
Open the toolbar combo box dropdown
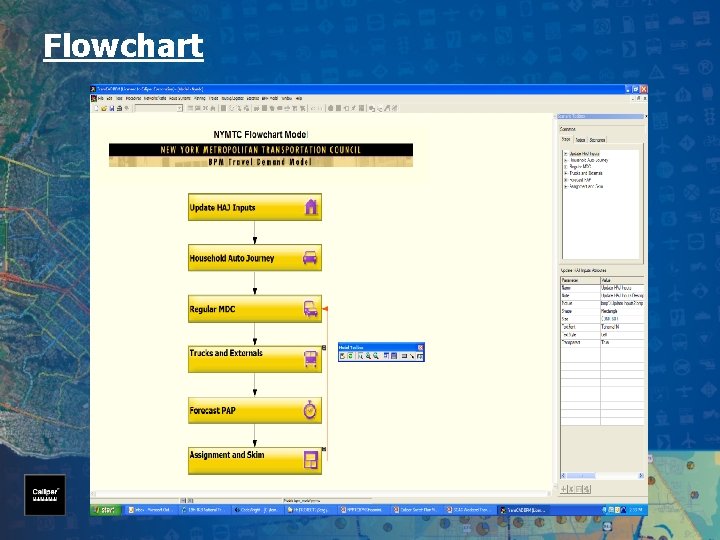click(180, 108)
